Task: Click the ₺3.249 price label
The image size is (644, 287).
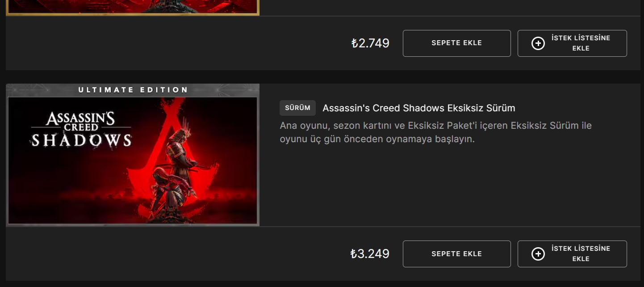Action: pyautogui.click(x=370, y=254)
